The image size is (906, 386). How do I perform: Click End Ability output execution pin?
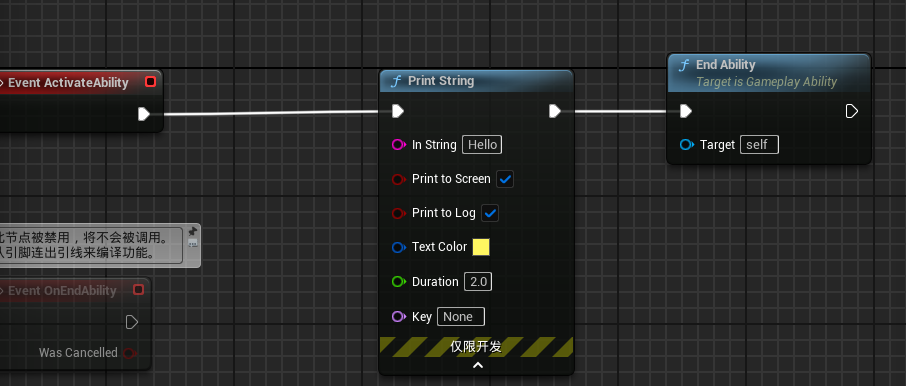(852, 111)
